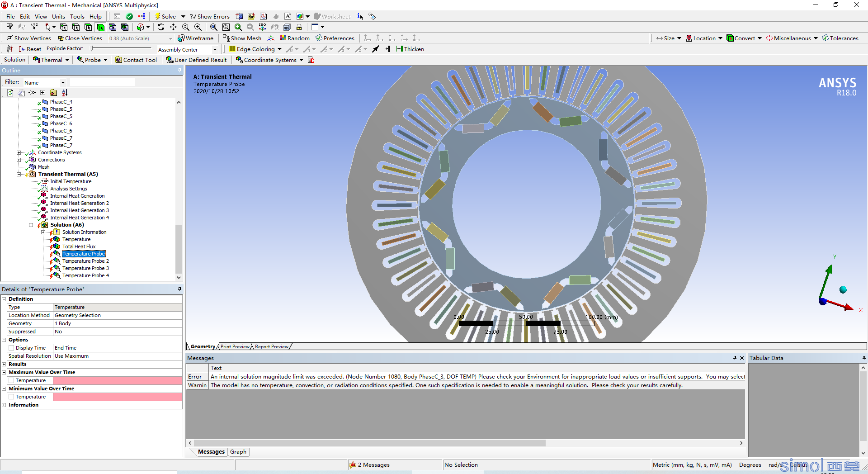Click the Label toolbar icon
The height and width of the screenshot is (474, 868).
click(9, 27)
